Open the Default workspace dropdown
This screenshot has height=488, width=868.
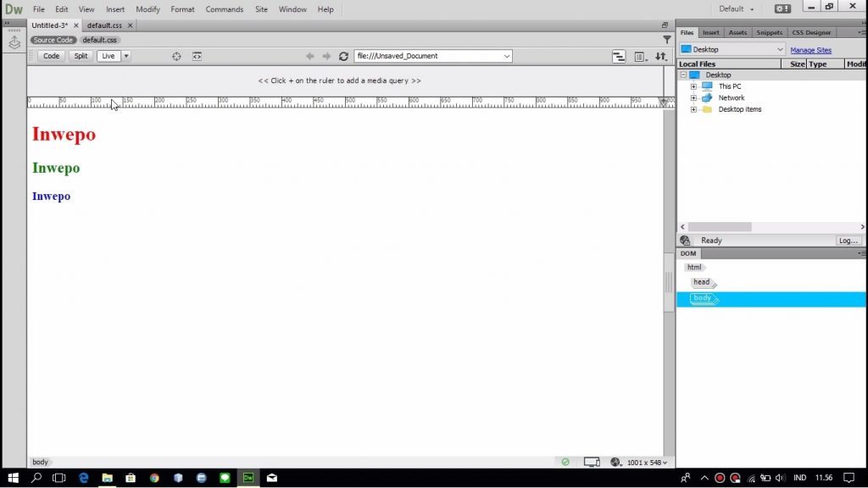pos(737,8)
